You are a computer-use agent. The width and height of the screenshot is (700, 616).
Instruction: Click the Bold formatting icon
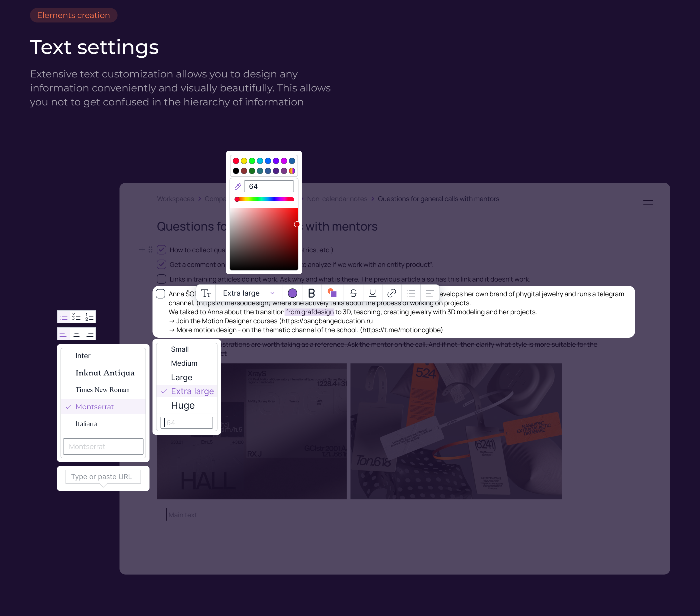coord(311,293)
